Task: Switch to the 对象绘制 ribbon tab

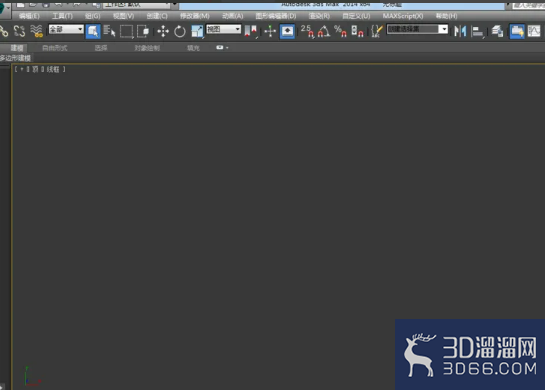Action: [147, 48]
